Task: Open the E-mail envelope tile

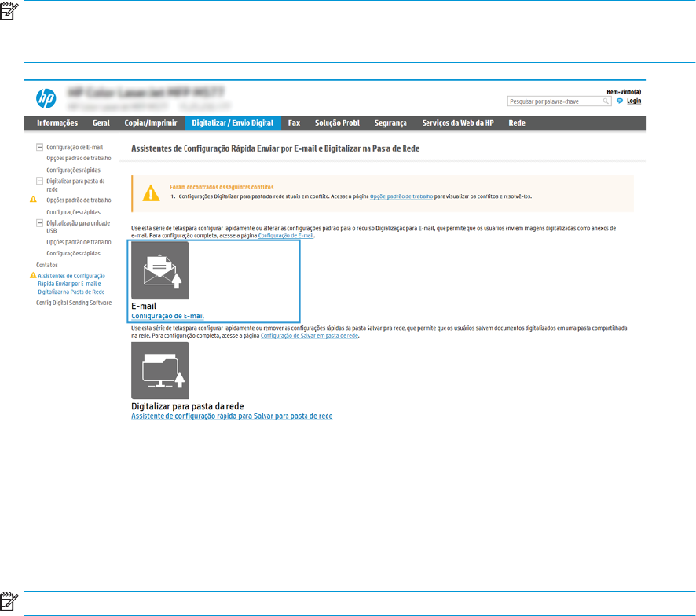Action: 160,270
